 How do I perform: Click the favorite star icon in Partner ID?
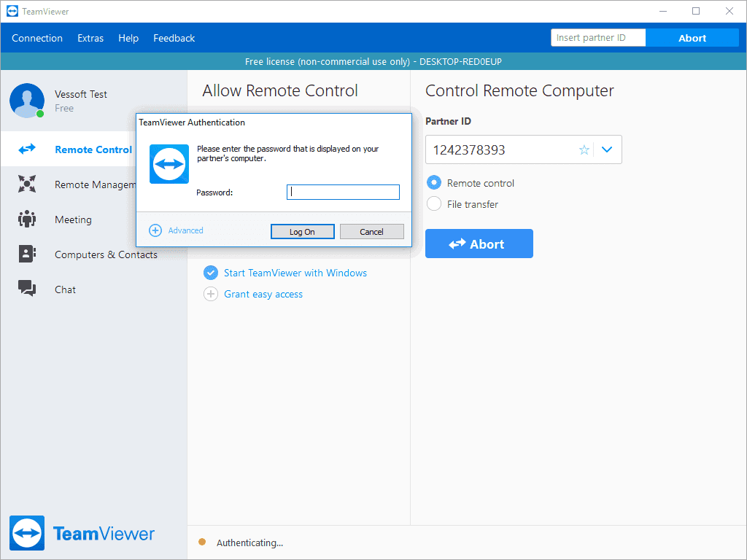[x=584, y=149]
